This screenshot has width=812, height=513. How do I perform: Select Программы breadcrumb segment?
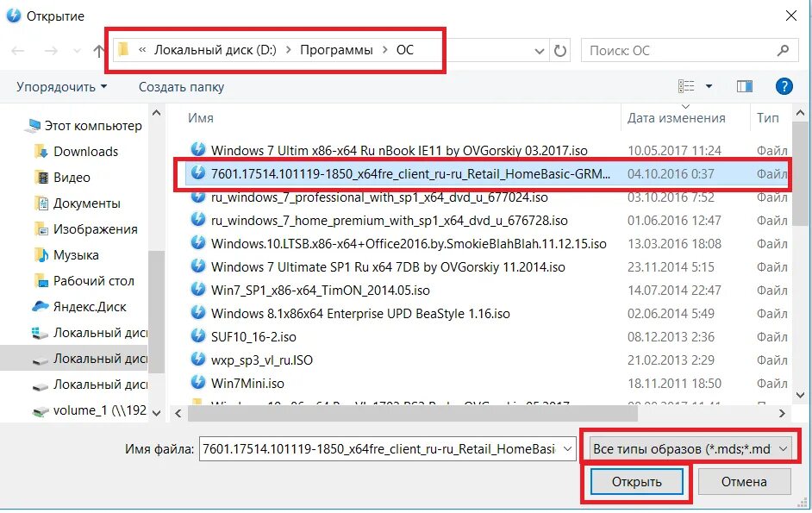tap(336, 50)
